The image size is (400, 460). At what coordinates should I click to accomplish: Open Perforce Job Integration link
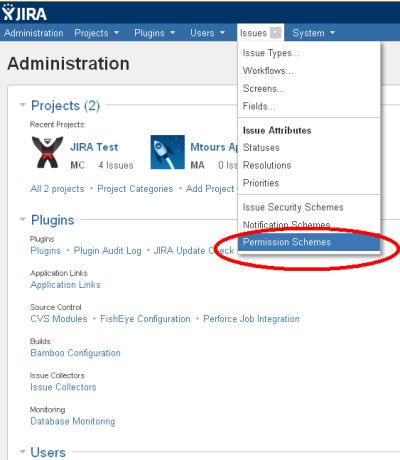(x=251, y=319)
